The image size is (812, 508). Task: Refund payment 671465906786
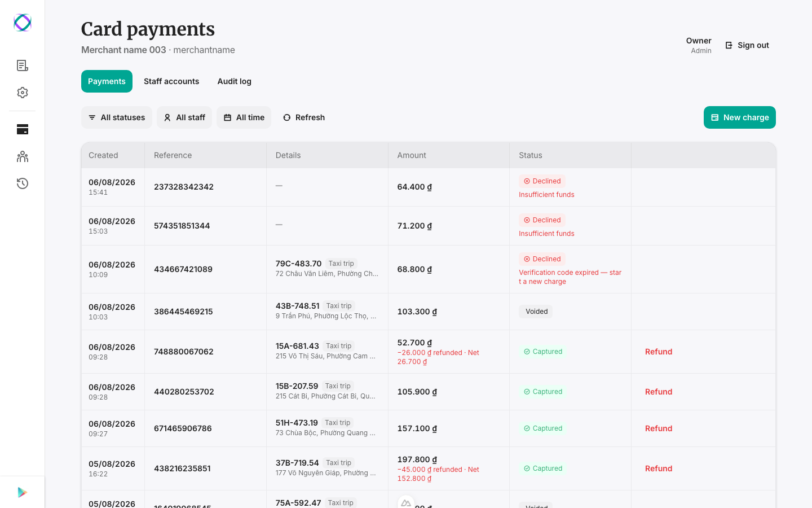coord(659,428)
